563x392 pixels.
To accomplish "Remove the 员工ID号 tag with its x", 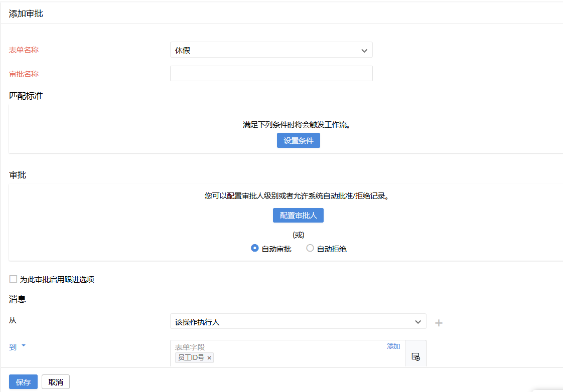I will point(209,358).
